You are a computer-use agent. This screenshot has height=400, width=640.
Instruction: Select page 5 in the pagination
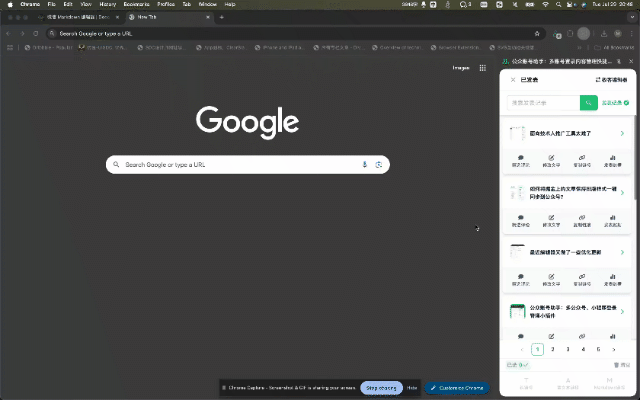[x=598, y=349]
